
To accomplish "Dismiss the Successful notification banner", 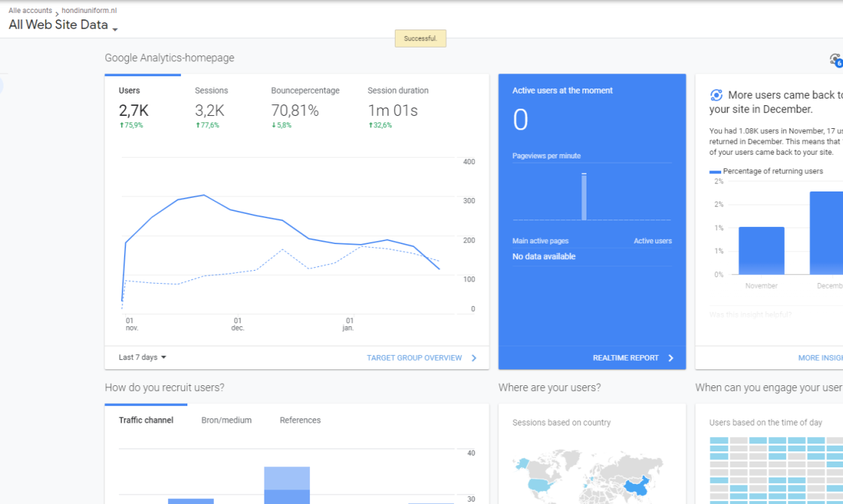I will pyautogui.click(x=420, y=39).
